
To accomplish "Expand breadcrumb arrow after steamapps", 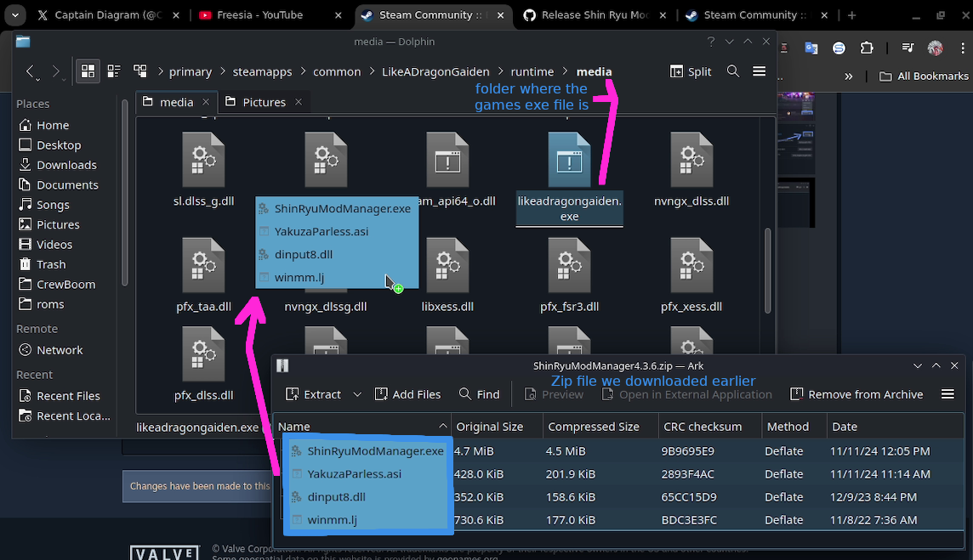I will pyautogui.click(x=303, y=71).
